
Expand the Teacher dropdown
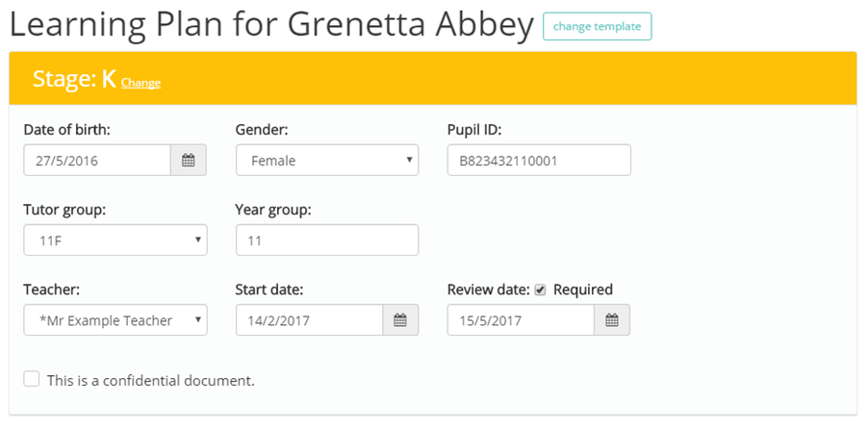(115, 320)
